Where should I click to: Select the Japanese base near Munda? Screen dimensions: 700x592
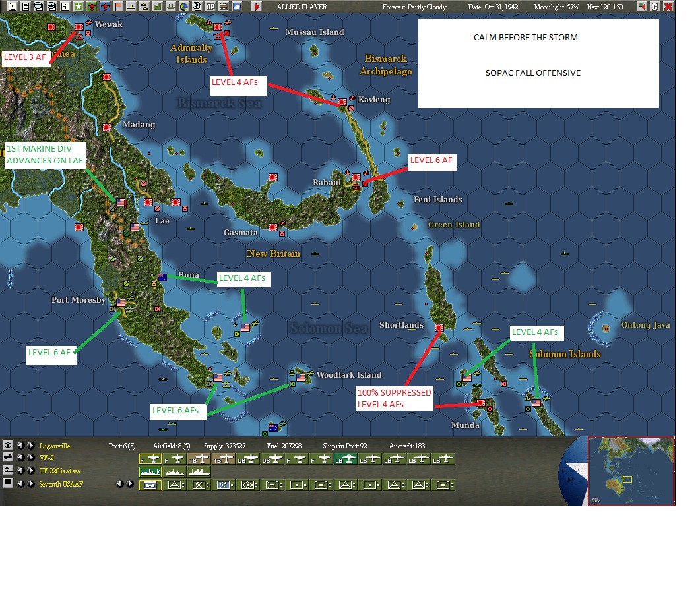coord(481,402)
